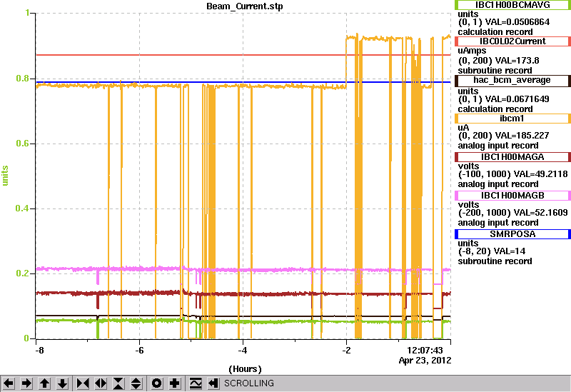This screenshot has height=392, width=571.
Task: Click the 0.4 y-axis tick label
Action: 23,208
